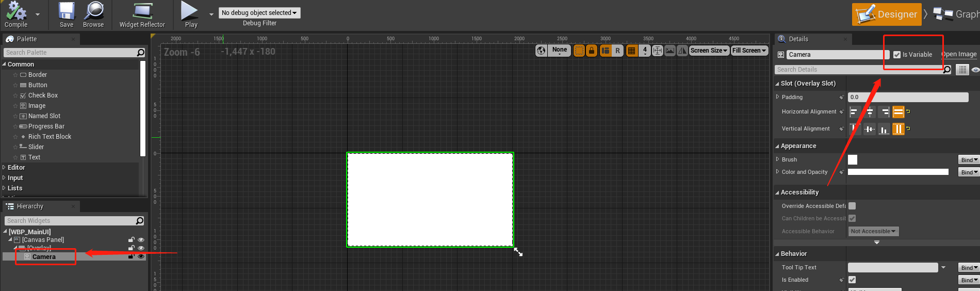
Task: Open details view options eye icon
Action: [x=975, y=70]
